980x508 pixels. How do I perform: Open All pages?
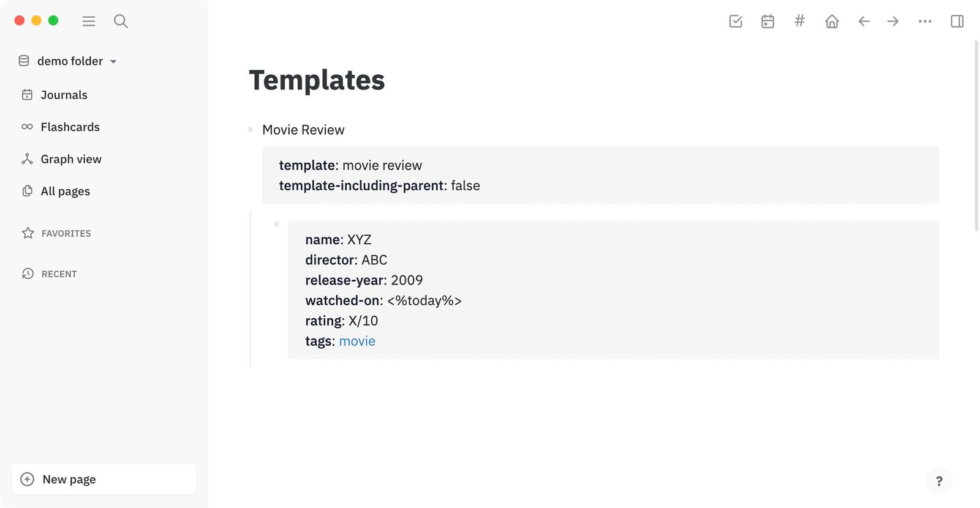coord(64,191)
